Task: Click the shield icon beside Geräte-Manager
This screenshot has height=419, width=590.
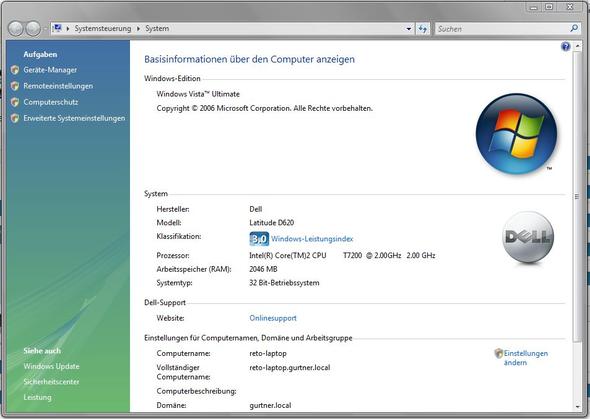Action: tap(15, 70)
